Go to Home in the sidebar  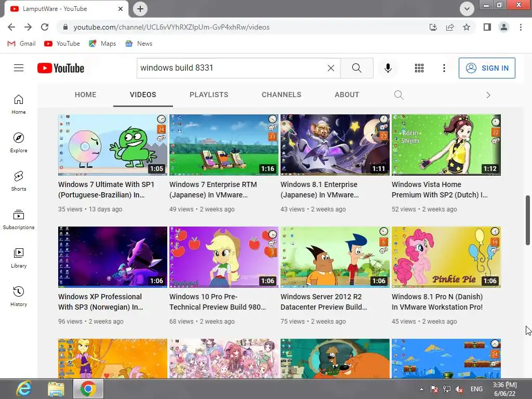[x=19, y=104]
